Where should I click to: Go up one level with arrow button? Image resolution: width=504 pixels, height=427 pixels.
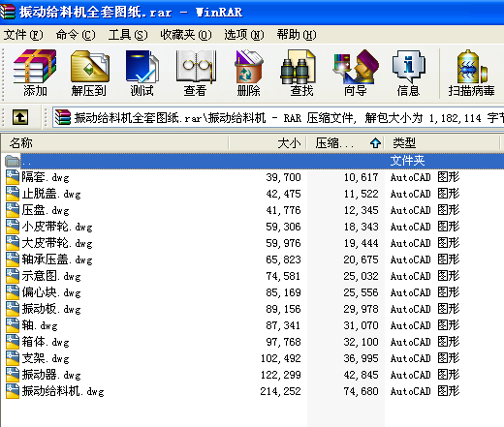pyautogui.click(x=20, y=117)
